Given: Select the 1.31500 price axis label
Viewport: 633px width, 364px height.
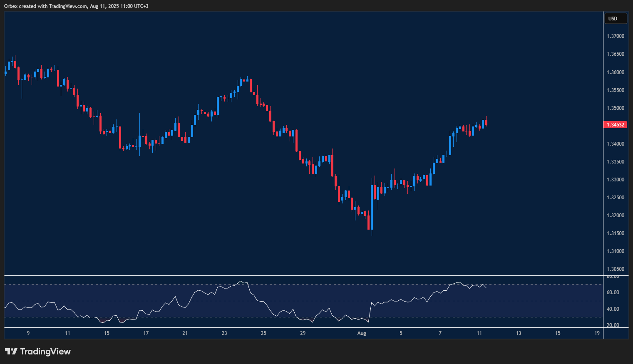Looking at the screenshot, I should pyautogui.click(x=615, y=233).
